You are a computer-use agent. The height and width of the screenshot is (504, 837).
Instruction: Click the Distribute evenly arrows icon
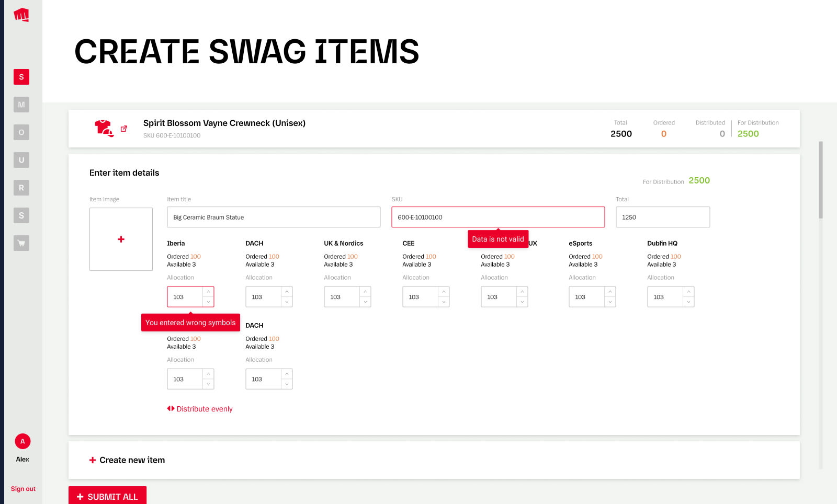click(171, 409)
